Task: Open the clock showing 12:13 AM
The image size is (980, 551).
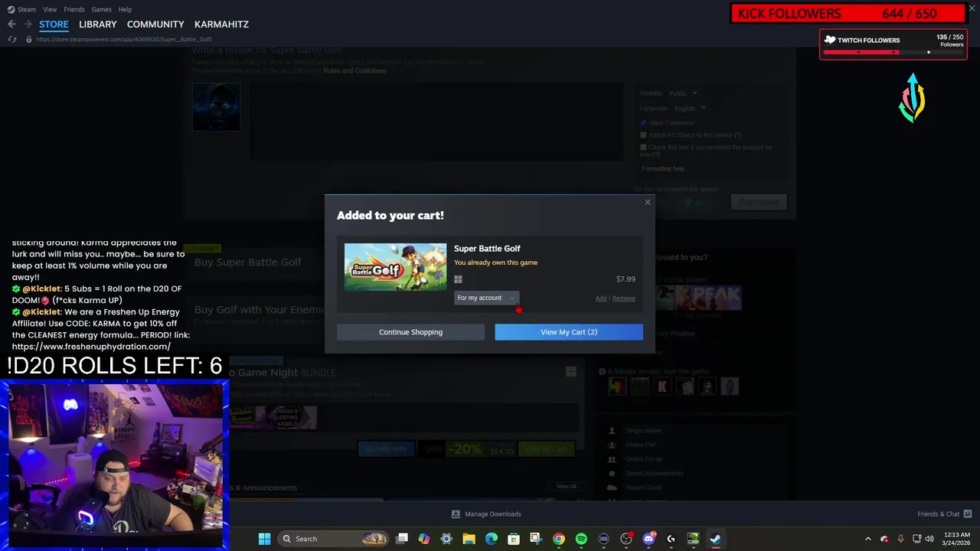Action: pos(957,539)
